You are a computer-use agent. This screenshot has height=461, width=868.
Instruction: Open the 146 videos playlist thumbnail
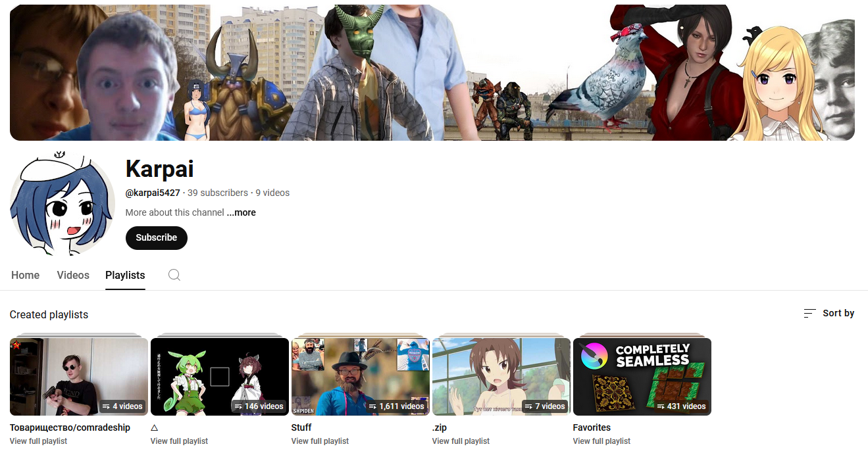219,376
